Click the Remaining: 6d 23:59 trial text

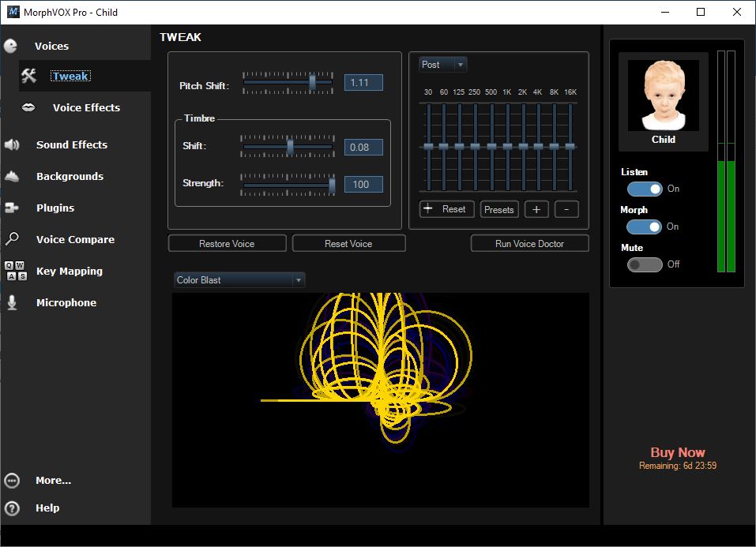678,466
